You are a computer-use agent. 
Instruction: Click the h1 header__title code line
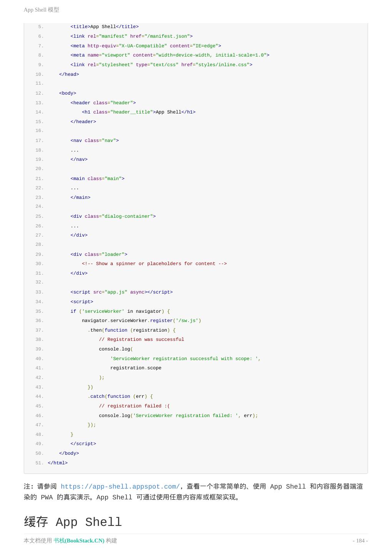click(x=138, y=112)
